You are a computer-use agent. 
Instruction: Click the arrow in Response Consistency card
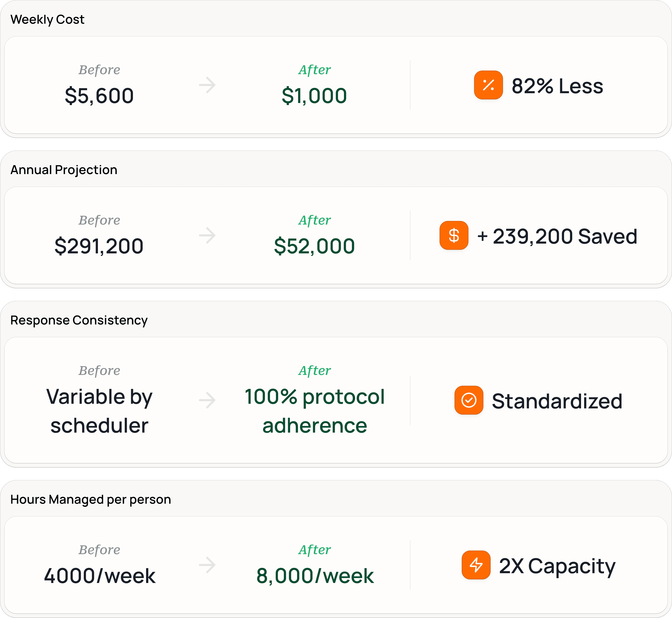pyautogui.click(x=207, y=400)
